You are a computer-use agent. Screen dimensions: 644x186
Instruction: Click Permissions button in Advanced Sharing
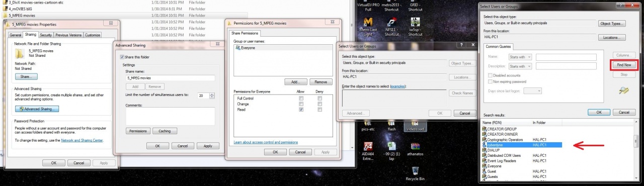pos(138,131)
